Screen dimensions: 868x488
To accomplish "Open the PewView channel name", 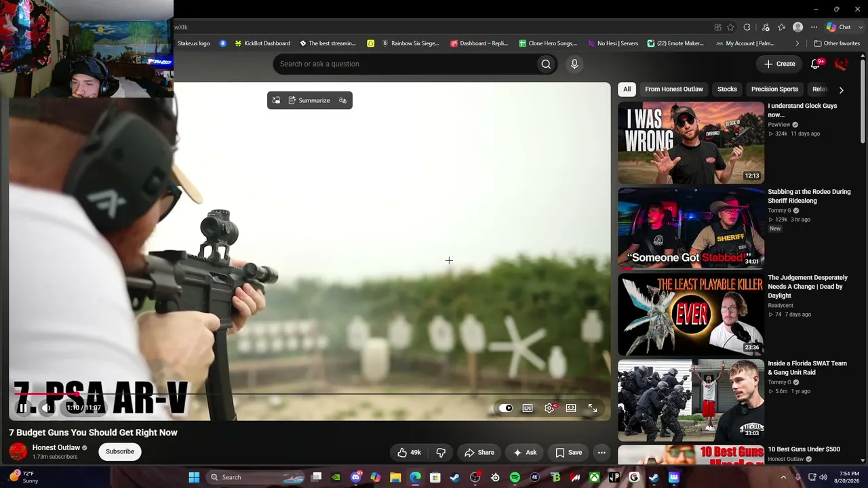I will click(778, 125).
